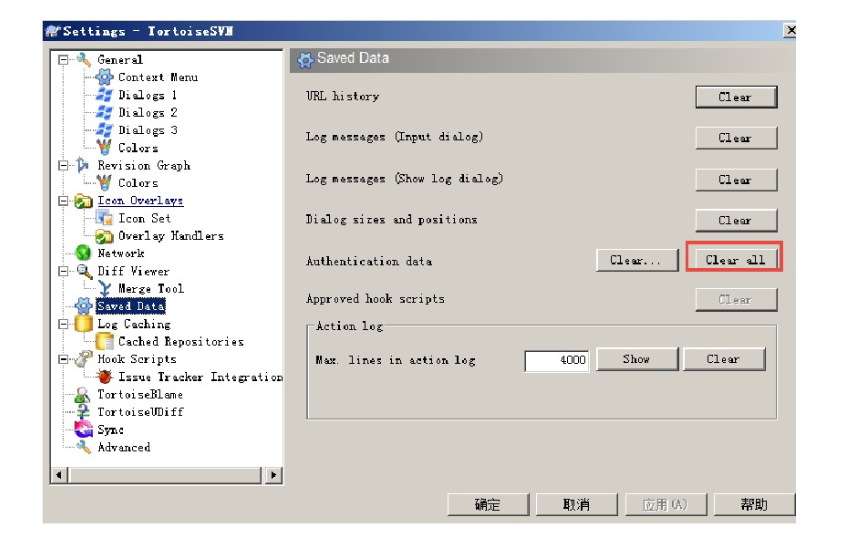Click the tree horizontal scrollbar track
The height and width of the screenshot is (537, 844).
click(x=166, y=475)
